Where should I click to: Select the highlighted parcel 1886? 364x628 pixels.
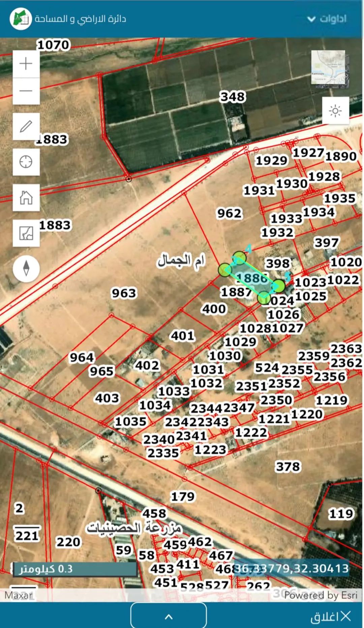252,278
